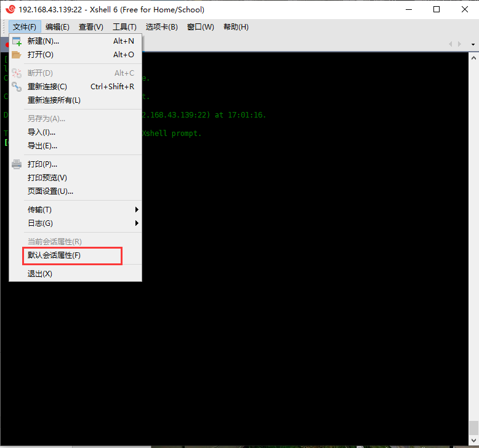Click the Open folder icon in File menu

coord(17,55)
